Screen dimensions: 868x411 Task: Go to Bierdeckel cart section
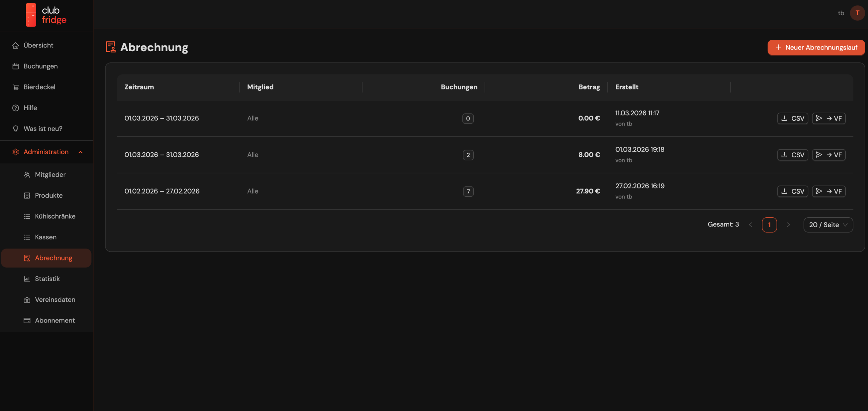click(x=39, y=87)
